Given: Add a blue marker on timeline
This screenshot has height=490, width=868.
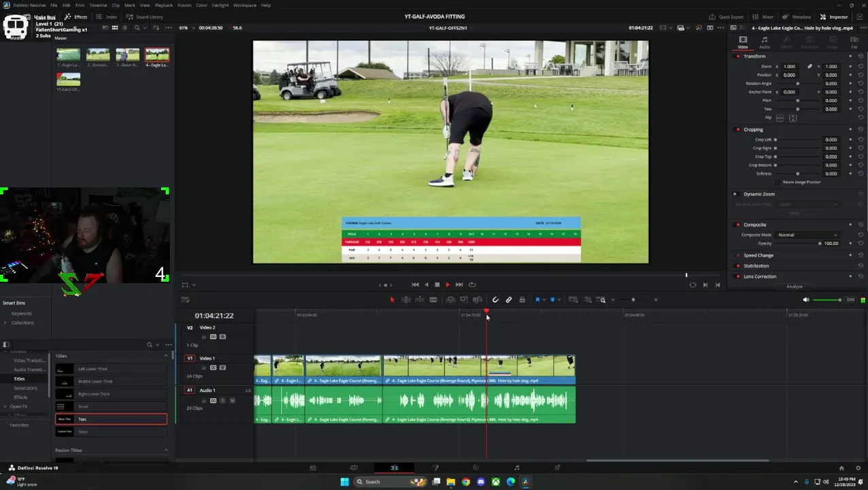Looking at the screenshot, I should click(x=552, y=299).
